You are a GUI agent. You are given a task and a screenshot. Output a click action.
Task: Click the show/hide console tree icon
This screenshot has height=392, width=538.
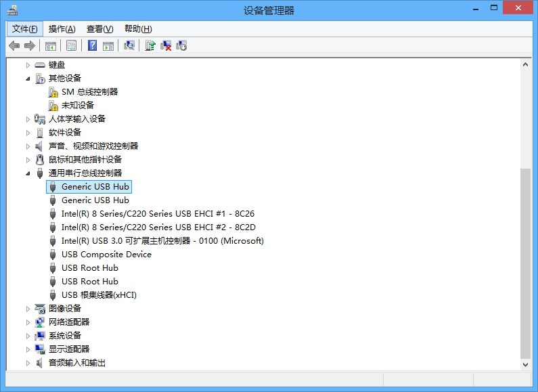[x=51, y=45]
